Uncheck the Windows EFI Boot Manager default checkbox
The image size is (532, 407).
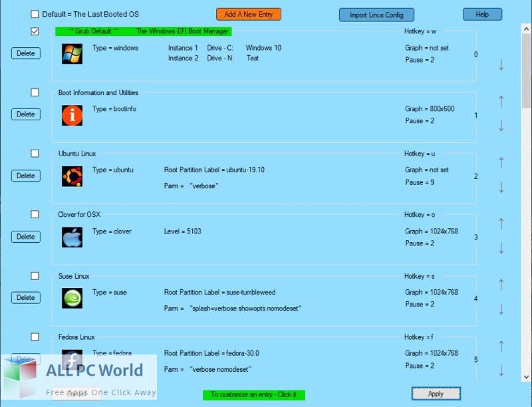35,31
